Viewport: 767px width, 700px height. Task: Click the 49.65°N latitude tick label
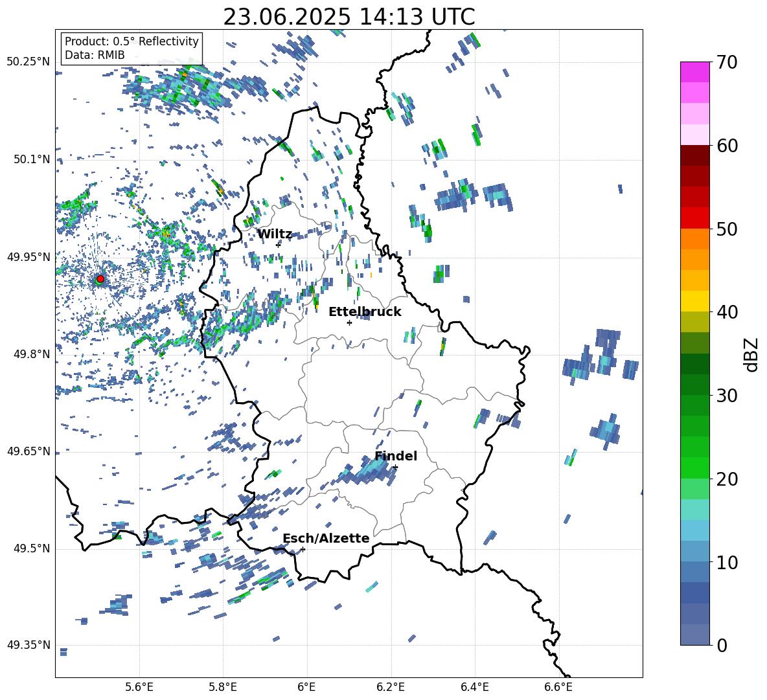coord(29,451)
